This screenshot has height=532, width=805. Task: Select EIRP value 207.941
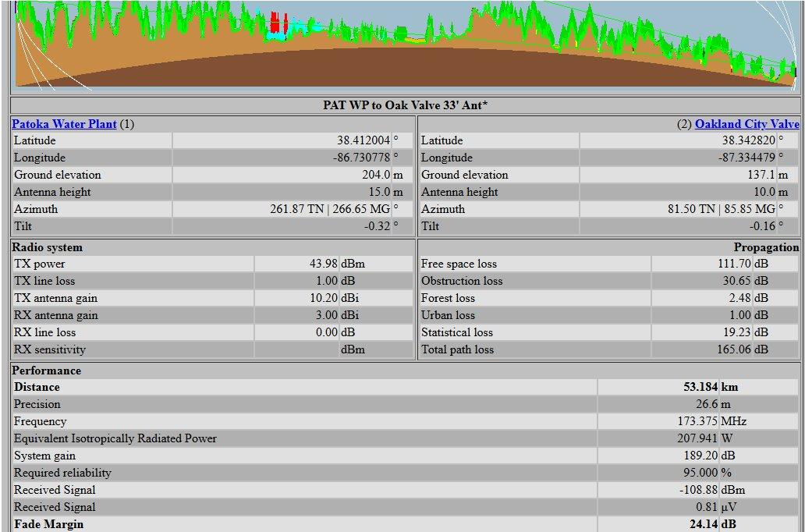(697, 438)
